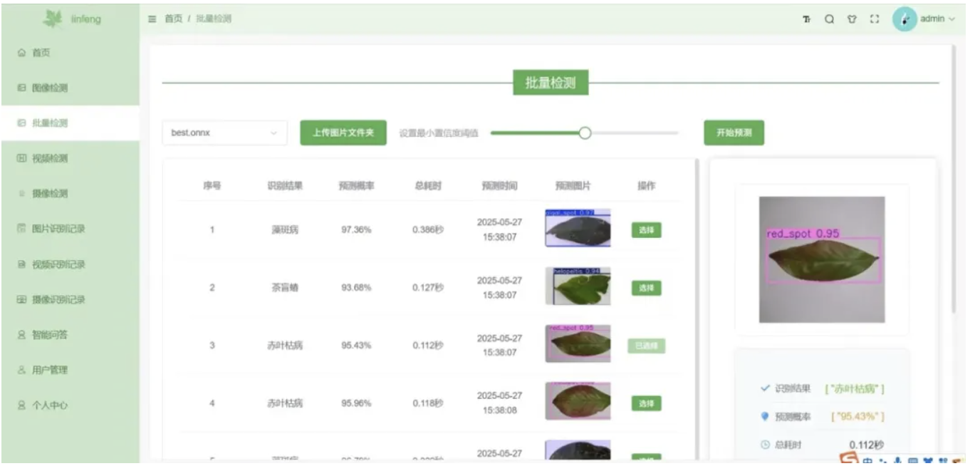Click the ["赤叶枯病"] result value in panel
980x466 pixels.
855,389
